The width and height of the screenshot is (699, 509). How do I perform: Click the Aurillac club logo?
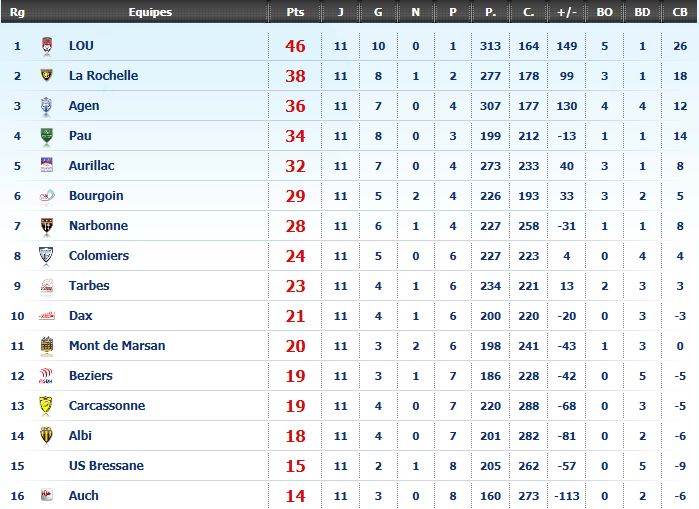pyautogui.click(x=47, y=165)
